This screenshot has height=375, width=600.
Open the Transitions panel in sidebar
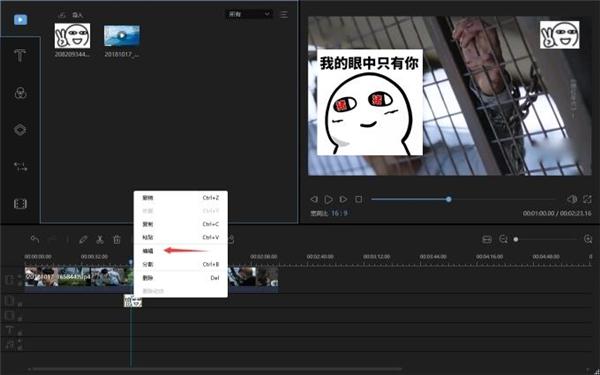pyautogui.click(x=20, y=166)
